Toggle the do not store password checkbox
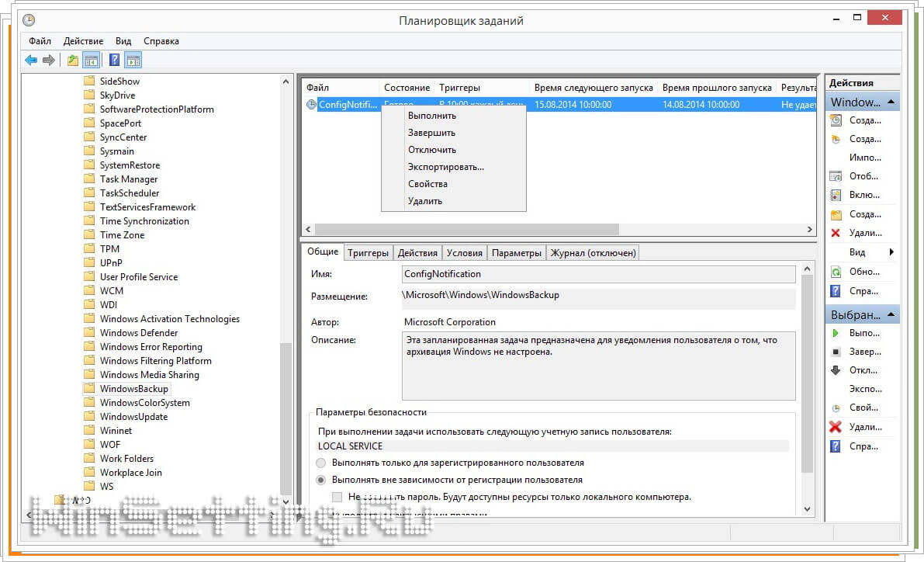Image resolution: width=924 pixels, height=562 pixels. 337,497
